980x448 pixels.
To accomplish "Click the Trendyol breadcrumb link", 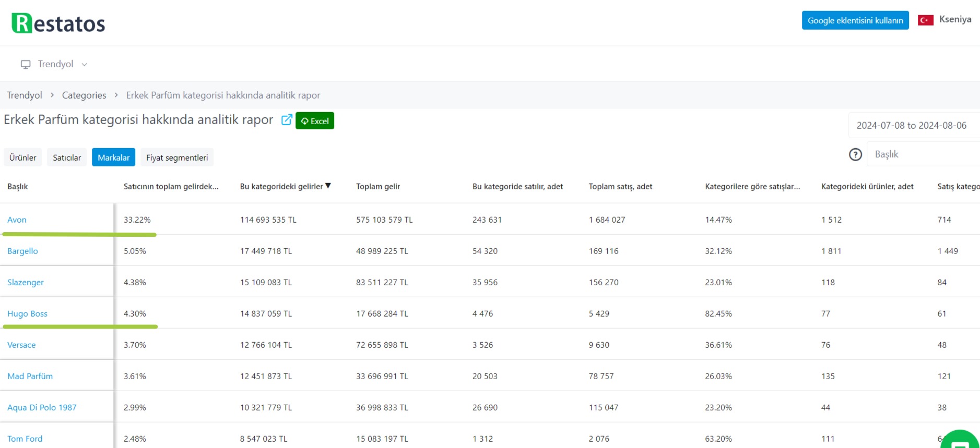I will [25, 95].
